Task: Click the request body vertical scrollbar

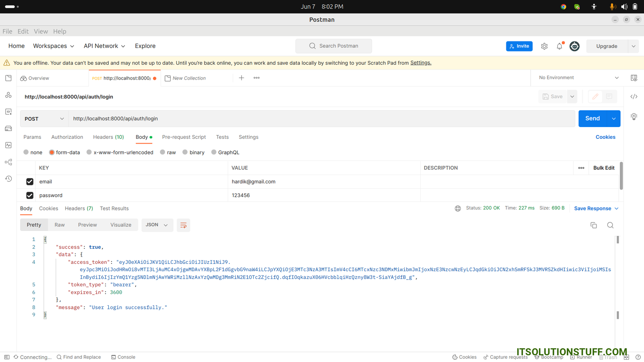Action: [x=621, y=176]
